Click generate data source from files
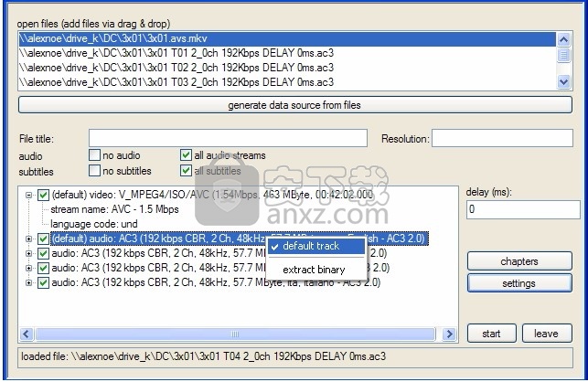 (295, 105)
